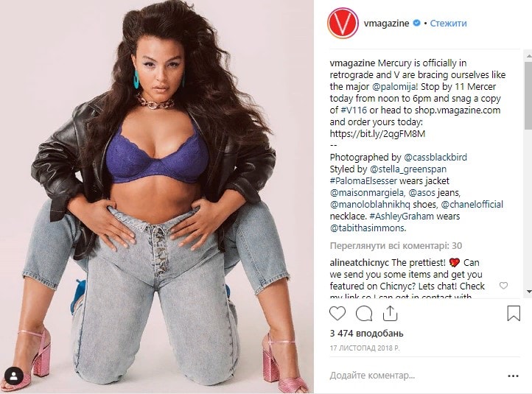Click scrollbar up arrow in caption
Viewport: 532px width, 394px height.
tap(528, 55)
